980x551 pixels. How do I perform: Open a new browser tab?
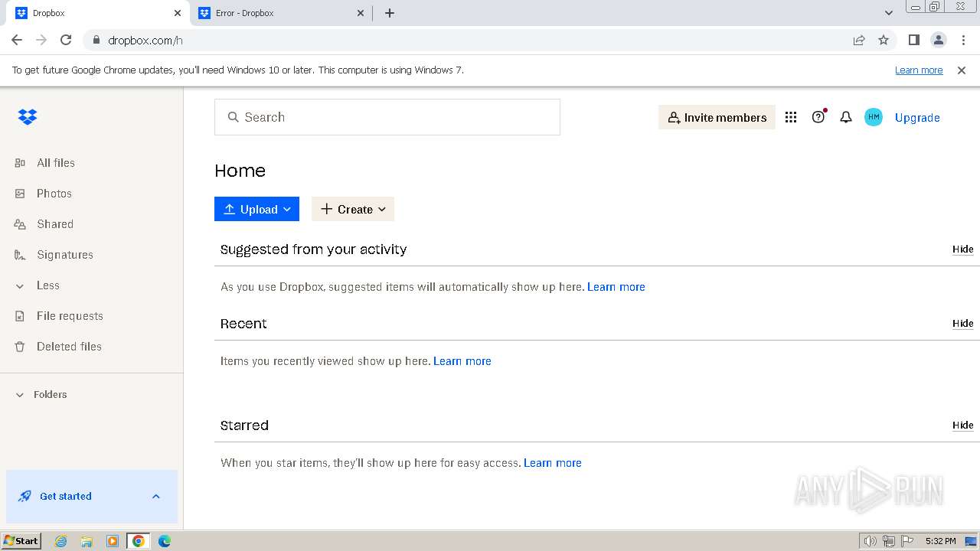click(390, 13)
